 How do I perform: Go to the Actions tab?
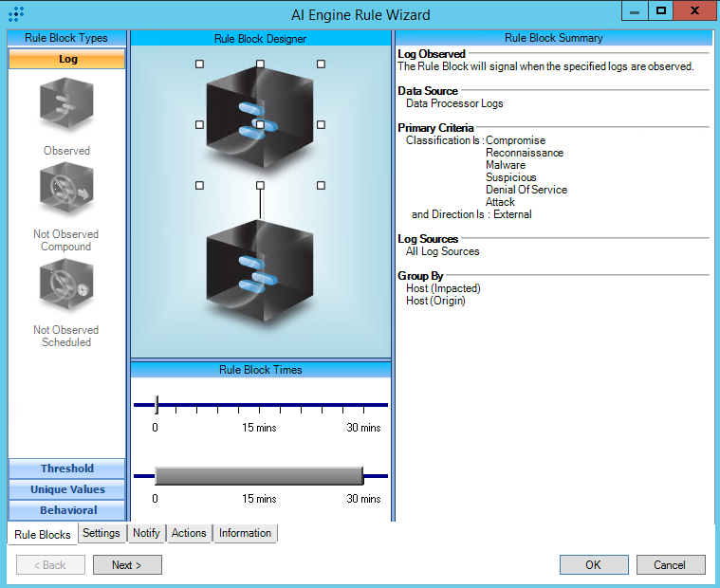[x=189, y=533]
